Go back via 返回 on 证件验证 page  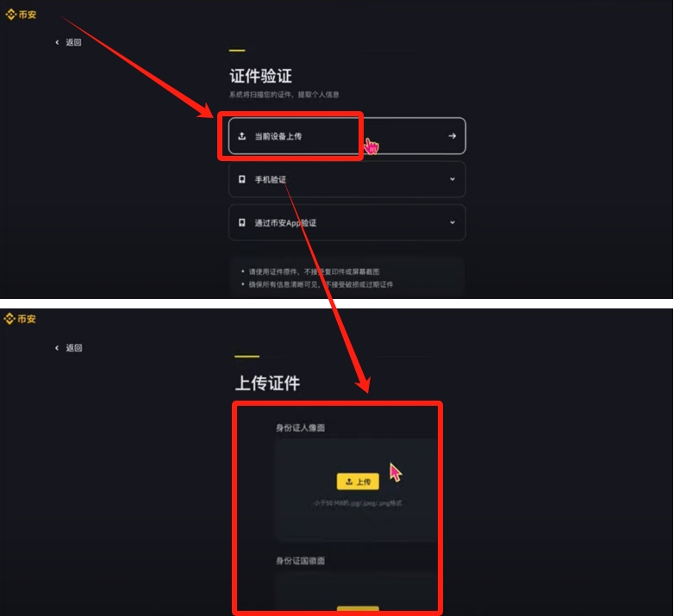[x=73, y=42]
